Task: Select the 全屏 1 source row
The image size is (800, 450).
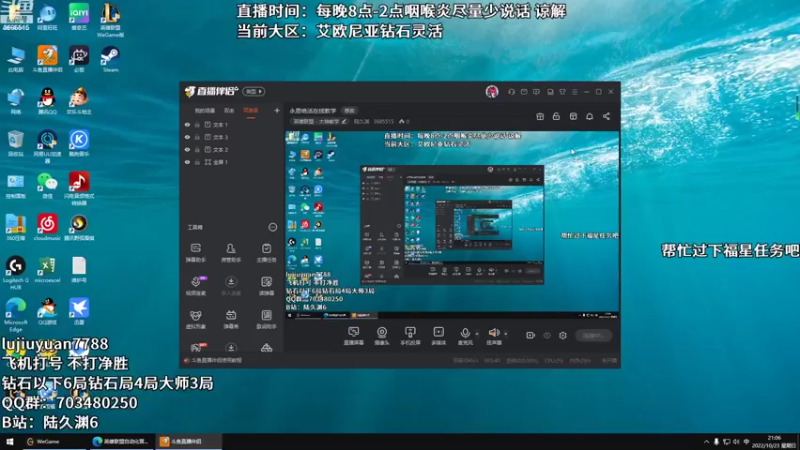Action: tap(232, 162)
